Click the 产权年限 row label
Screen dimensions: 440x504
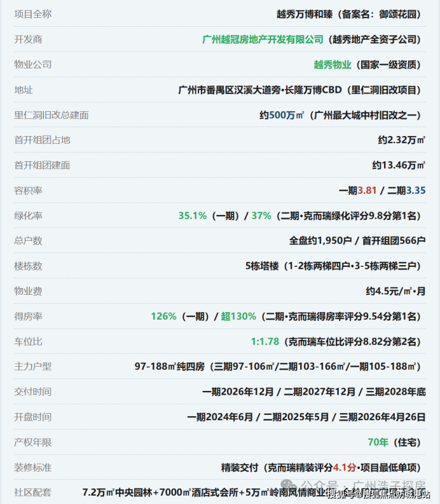coord(33,442)
